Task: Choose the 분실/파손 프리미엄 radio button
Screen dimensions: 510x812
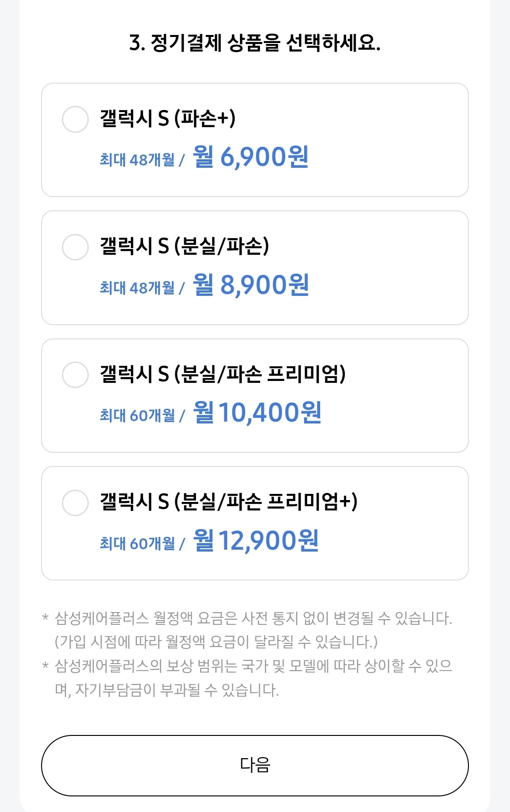Action: [75, 375]
